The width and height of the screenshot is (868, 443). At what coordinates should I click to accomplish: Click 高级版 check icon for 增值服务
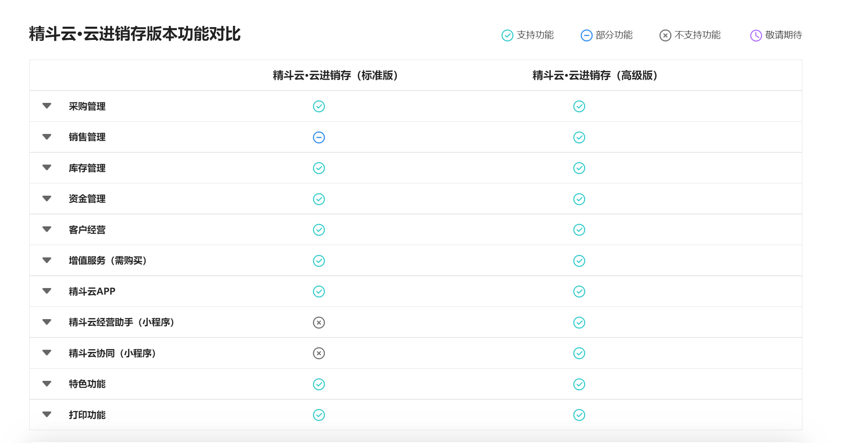(x=579, y=261)
